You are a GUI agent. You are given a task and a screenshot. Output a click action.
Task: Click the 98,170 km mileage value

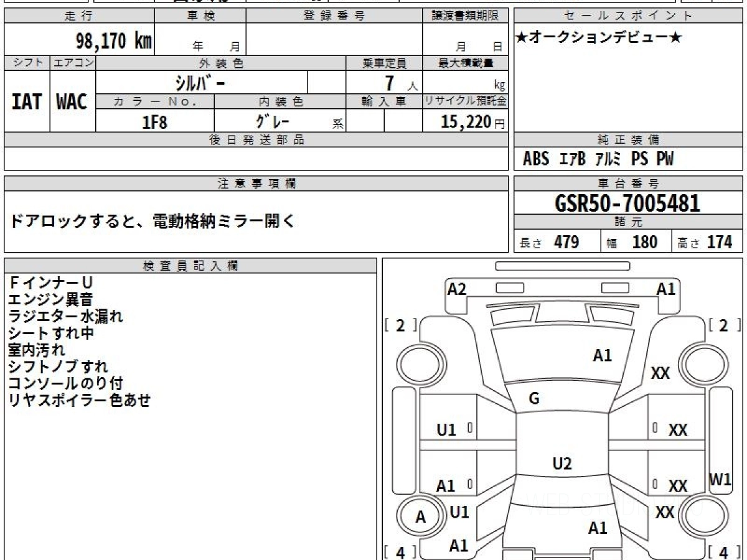point(114,41)
